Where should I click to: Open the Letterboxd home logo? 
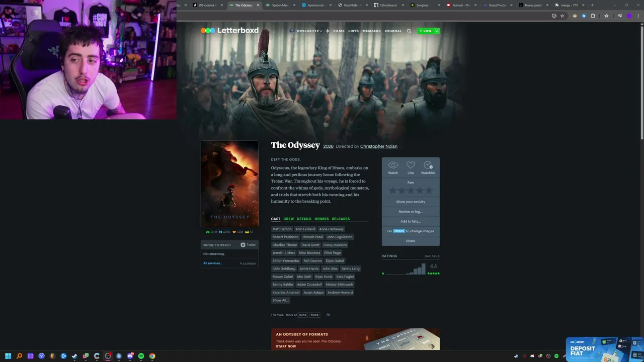[x=229, y=31]
